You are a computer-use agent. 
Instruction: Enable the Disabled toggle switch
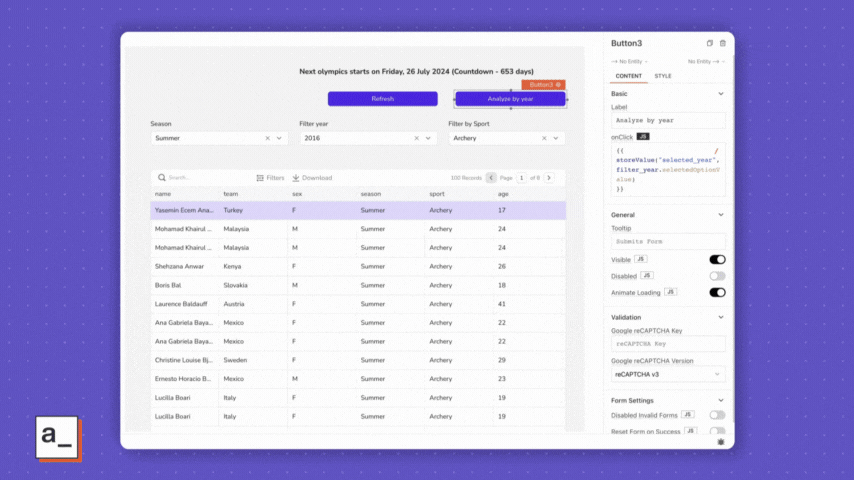(x=717, y=276)
